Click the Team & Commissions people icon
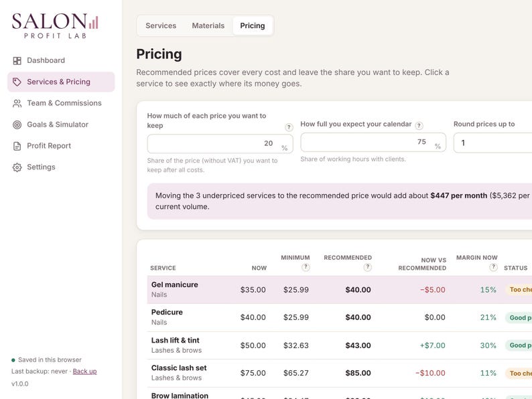 click(x=17, y=103)
